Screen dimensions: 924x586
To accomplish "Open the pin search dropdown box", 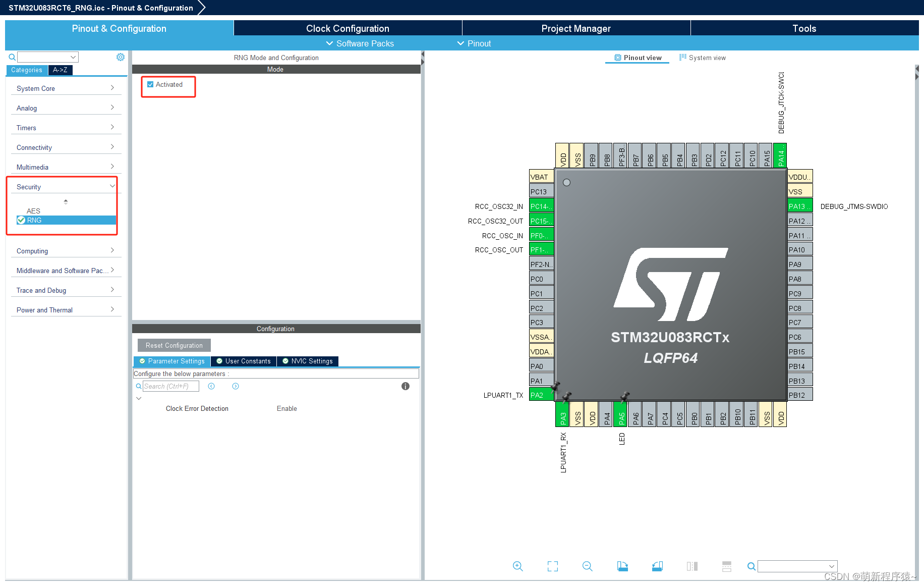I will (797, 566).
